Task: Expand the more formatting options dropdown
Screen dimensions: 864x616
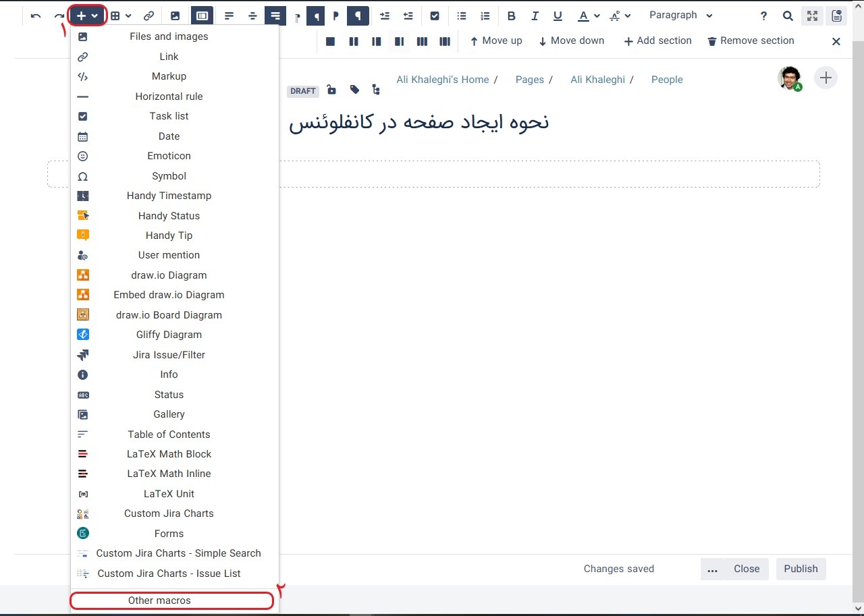Action: click(x=620, y=16)
